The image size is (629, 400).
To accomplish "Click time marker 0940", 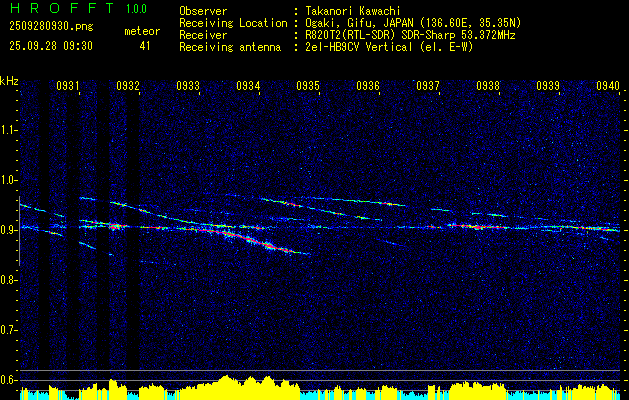I will point(608,85).
